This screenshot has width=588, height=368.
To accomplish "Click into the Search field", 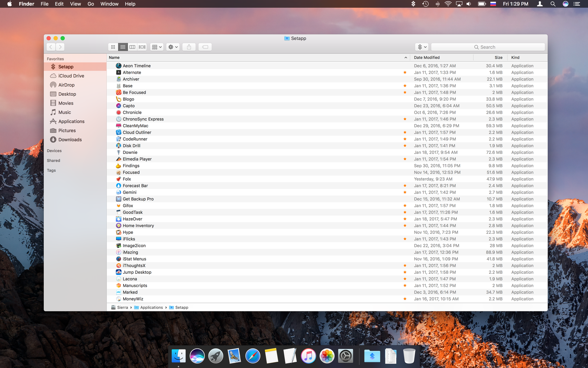I will pyautogui.click(x=488, y=47).
